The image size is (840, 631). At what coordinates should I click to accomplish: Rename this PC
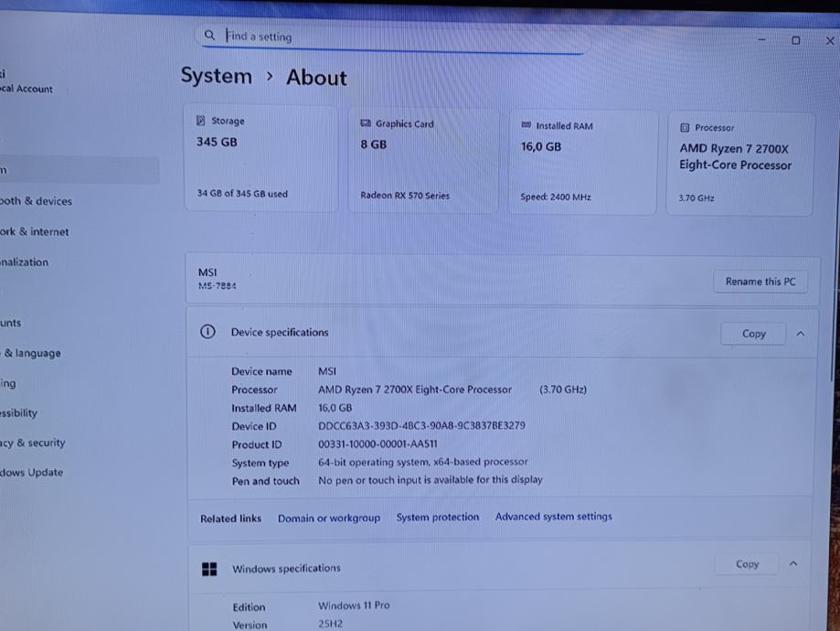click(x=760, y=282)
